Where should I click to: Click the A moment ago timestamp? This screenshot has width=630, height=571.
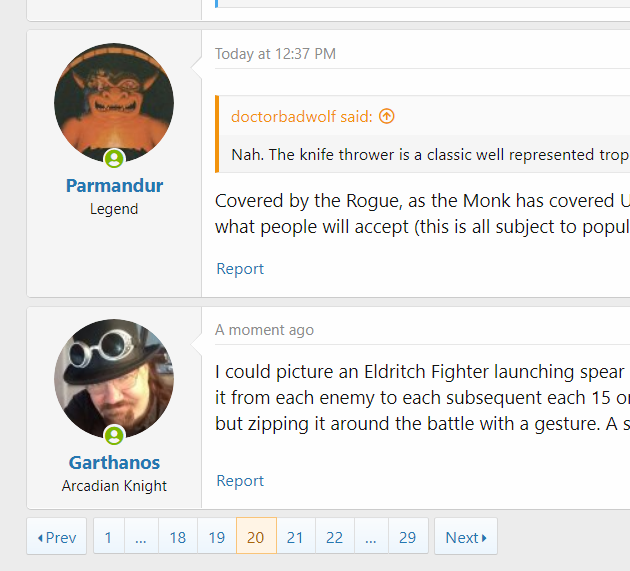point(264,330)
